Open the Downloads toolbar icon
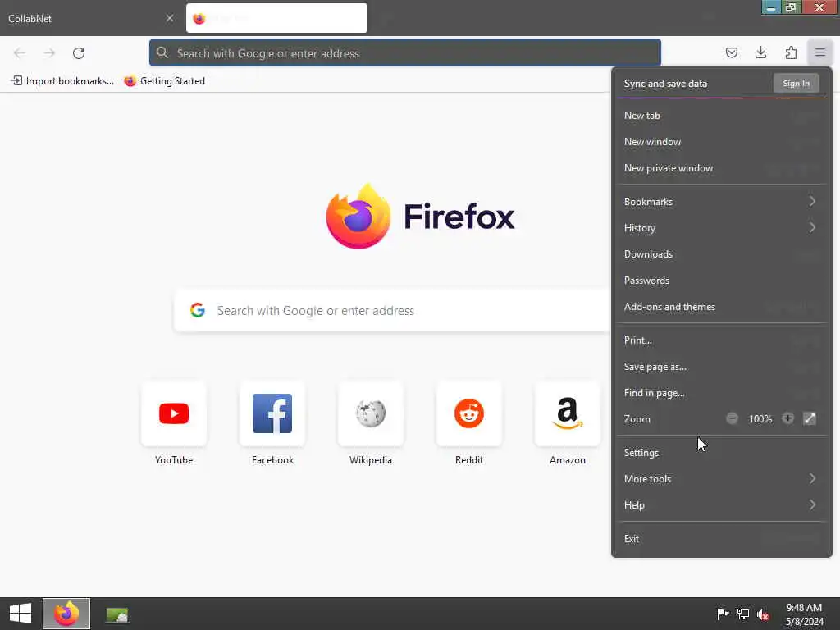 click(x=760, y=52)
